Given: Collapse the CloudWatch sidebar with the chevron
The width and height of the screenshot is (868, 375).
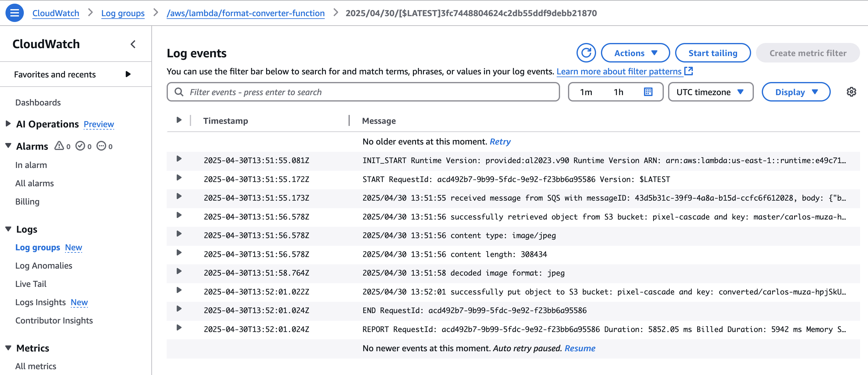Looking at the screenshot, I should [x=133, y=44].
